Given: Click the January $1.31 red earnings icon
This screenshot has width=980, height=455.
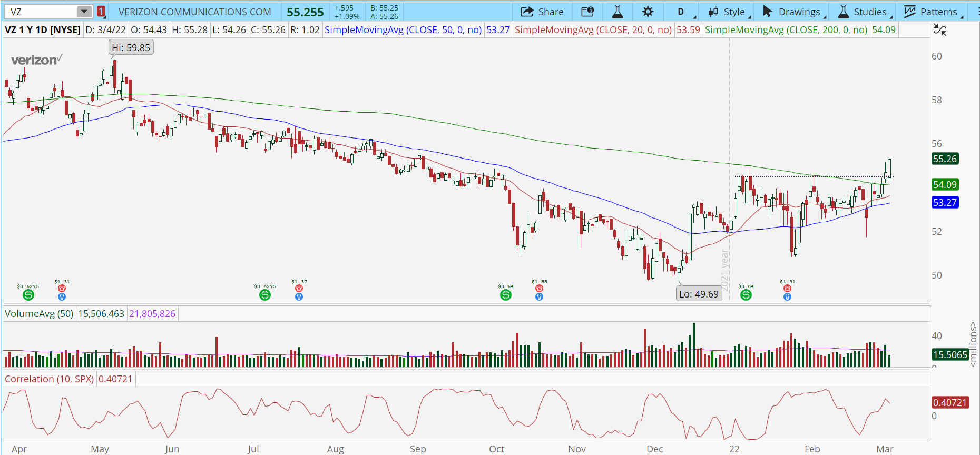Looking at the screenshot, I should (x=788, y=289).
